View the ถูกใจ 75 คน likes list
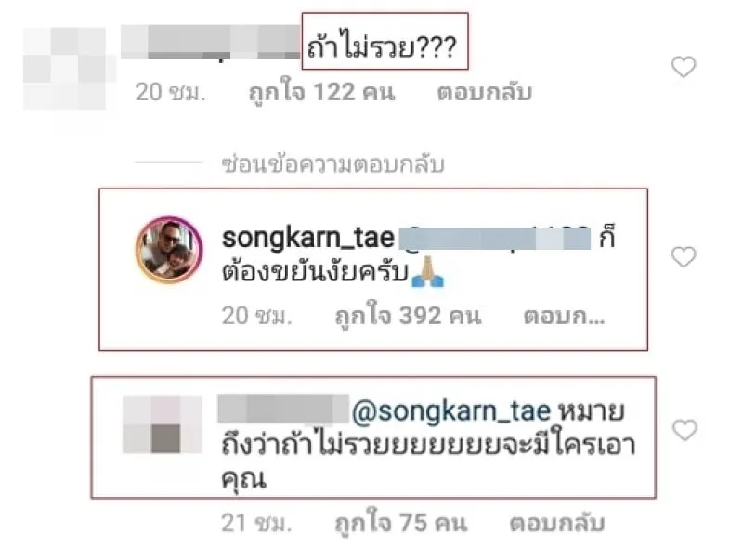This screenshot has width=743, height=560. click(x=401, y=523)
